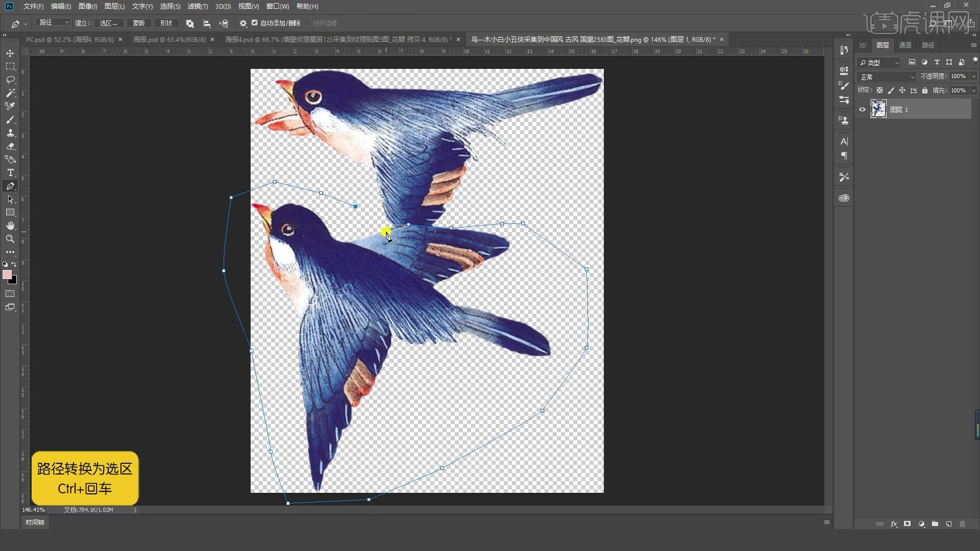Screen dimensions: 980x551
Task: Toggle lock position
Action: pyautogui.click(x=902, y=90)
